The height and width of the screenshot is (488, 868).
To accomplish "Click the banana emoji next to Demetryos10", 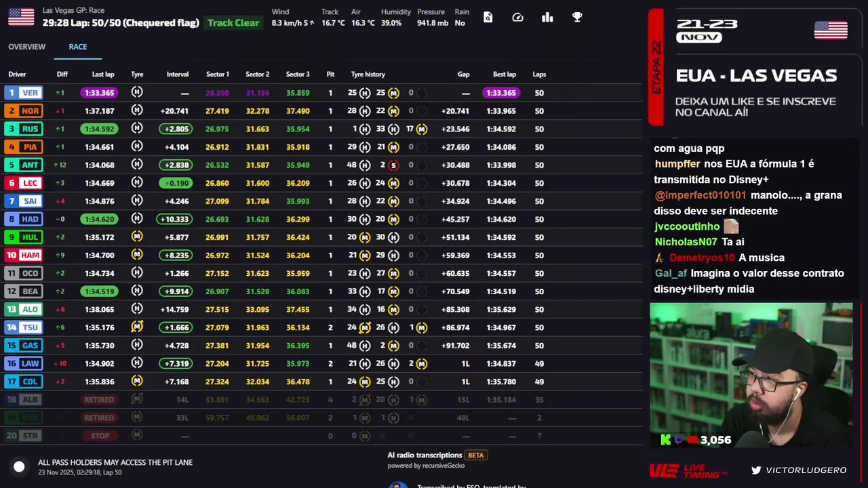I will coord(659,258).
